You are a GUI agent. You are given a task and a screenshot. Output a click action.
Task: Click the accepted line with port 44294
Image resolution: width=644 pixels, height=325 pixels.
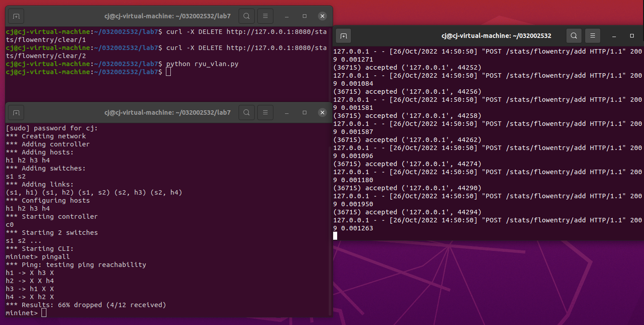click(x=408, y=212)
